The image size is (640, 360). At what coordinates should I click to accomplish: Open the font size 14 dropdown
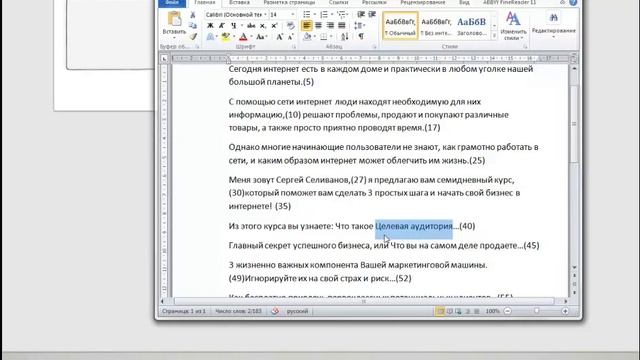tap(293, 15)
